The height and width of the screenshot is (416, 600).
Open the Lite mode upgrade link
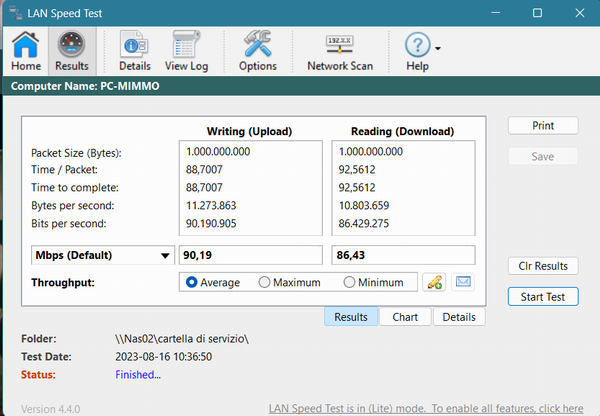426,409
